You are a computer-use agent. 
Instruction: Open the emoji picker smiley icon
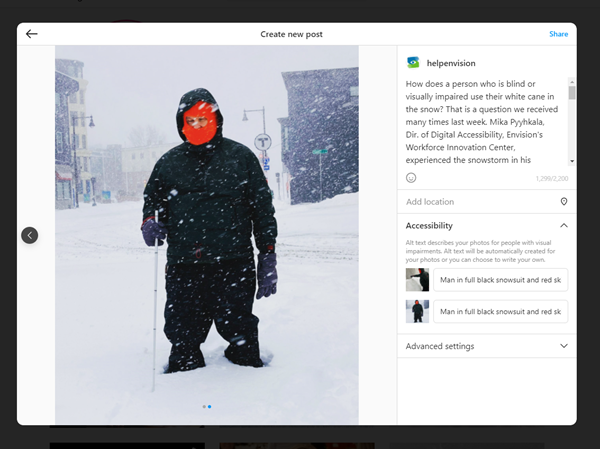pyautogui.click(x=411, y=178)
